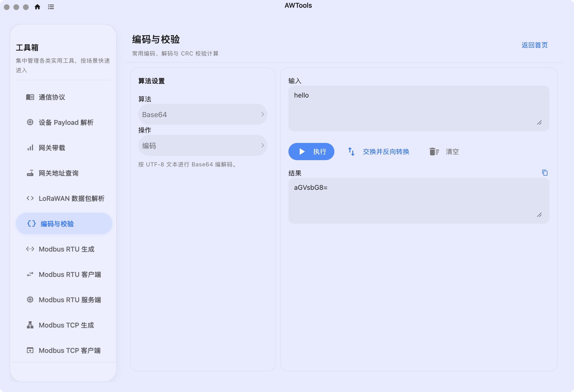Open the 算法 Base64 dropdown

pyautogui.click(x=203, y=114)
